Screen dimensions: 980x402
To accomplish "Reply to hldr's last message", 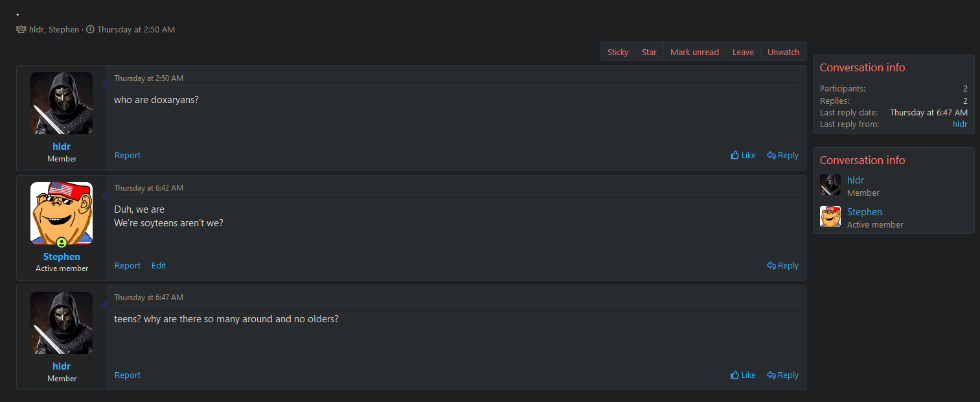I will (782, 375).
